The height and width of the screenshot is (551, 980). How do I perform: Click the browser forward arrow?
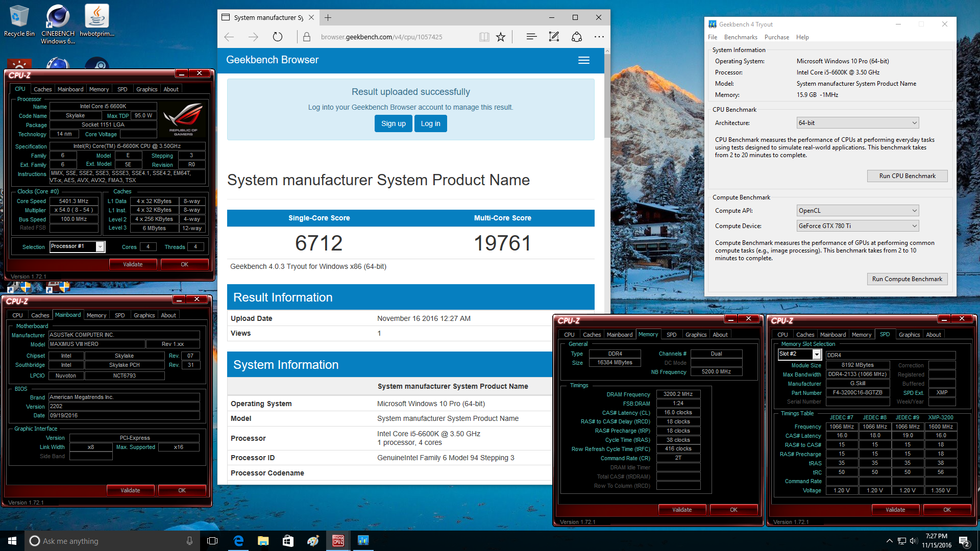coord(253,37)
